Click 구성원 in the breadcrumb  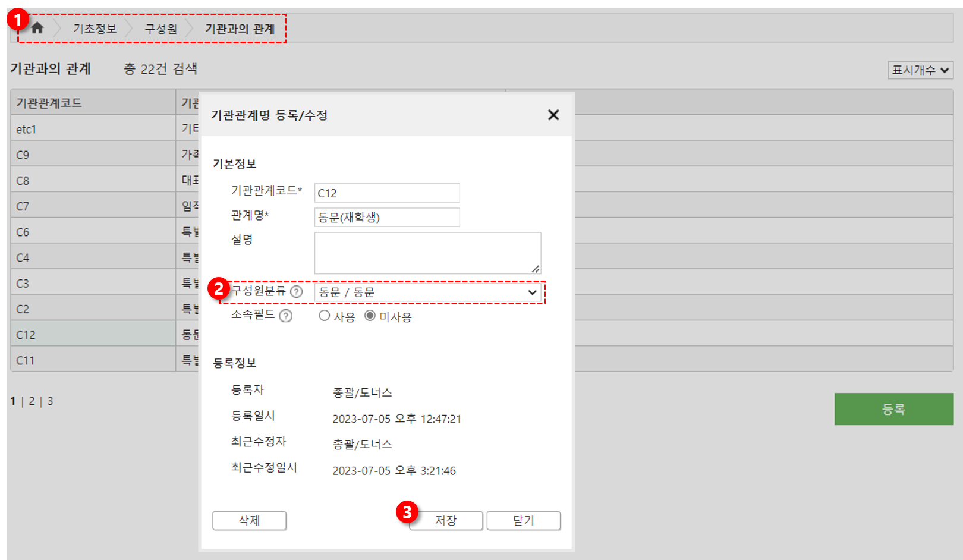click(160, 29)
